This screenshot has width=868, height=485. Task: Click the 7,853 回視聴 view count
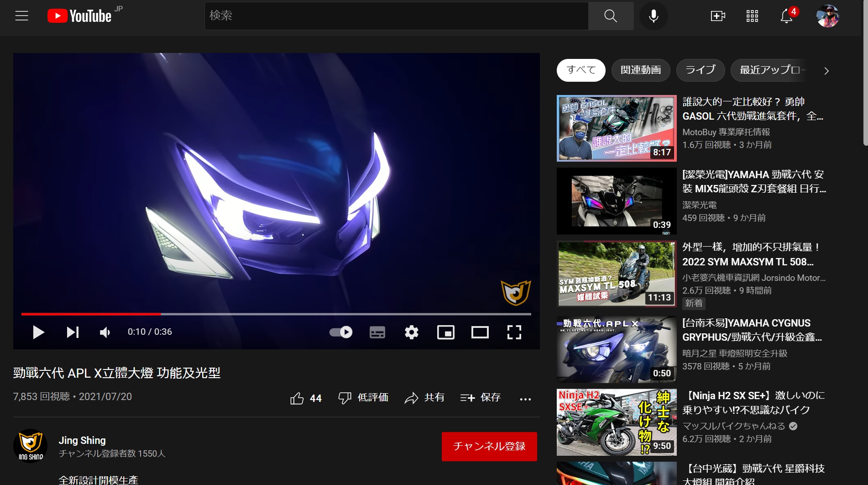pyautogui.click(x=42, y=396)
